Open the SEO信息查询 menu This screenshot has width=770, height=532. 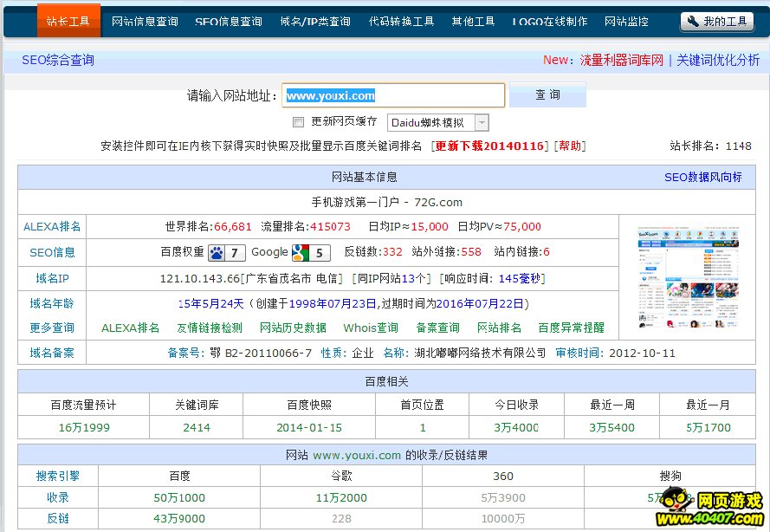click(229, 22)
